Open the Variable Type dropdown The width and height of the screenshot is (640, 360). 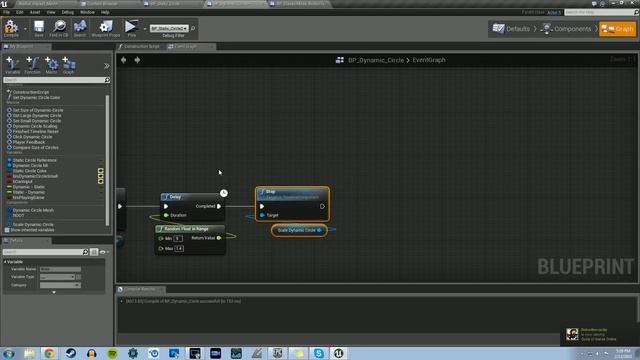(x=57, y=277)
